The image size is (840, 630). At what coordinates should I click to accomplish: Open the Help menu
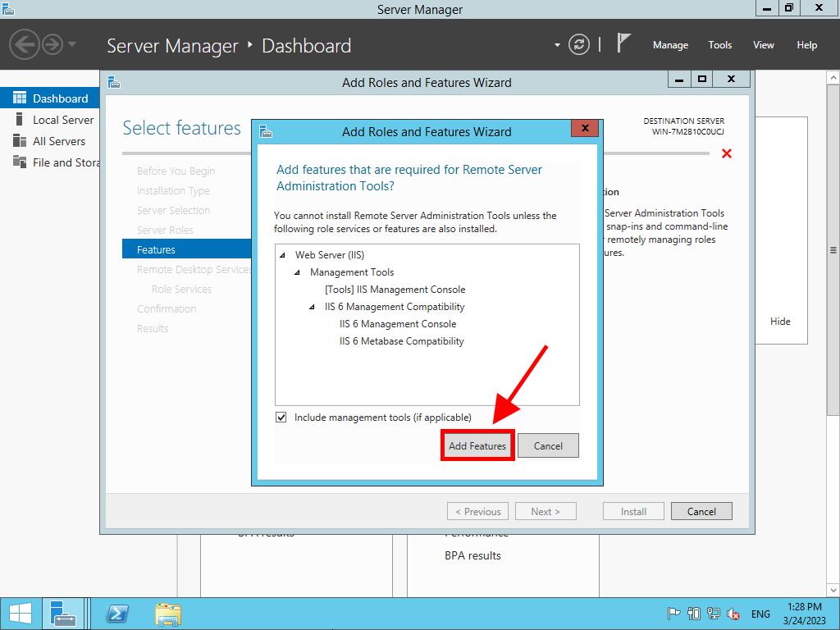click(x=807, y=45)
